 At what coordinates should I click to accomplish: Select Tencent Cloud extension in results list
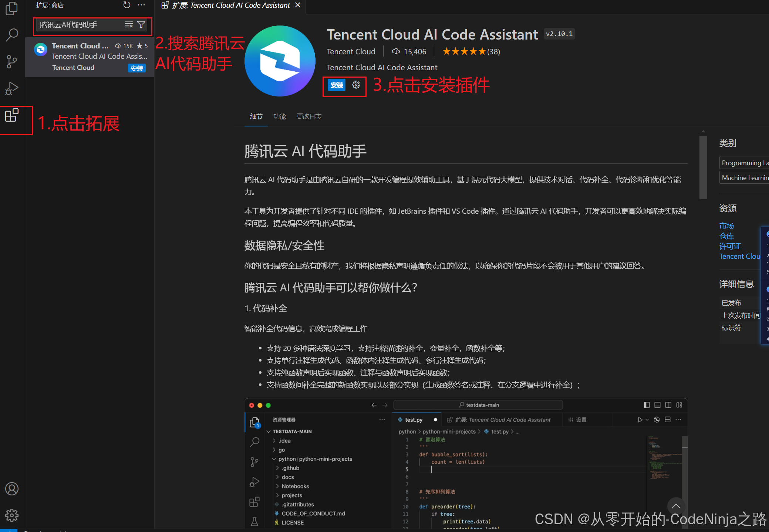click(x=90, y=57)
